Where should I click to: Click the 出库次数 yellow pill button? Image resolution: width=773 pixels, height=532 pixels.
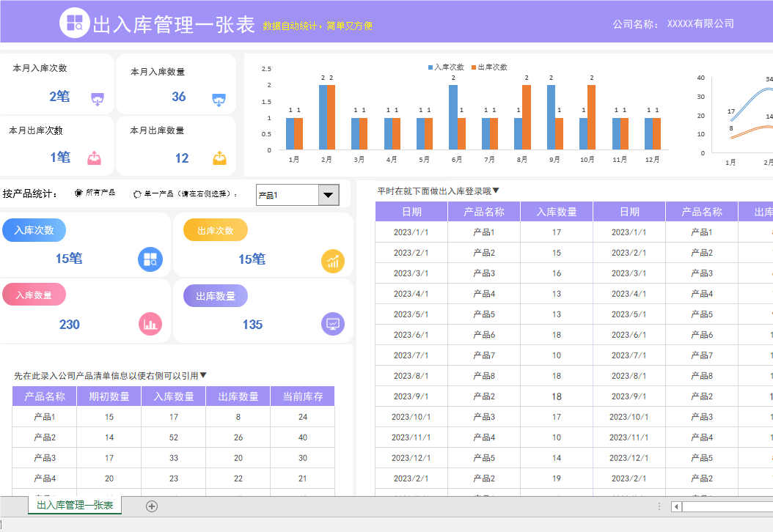(x=216, y=230)
